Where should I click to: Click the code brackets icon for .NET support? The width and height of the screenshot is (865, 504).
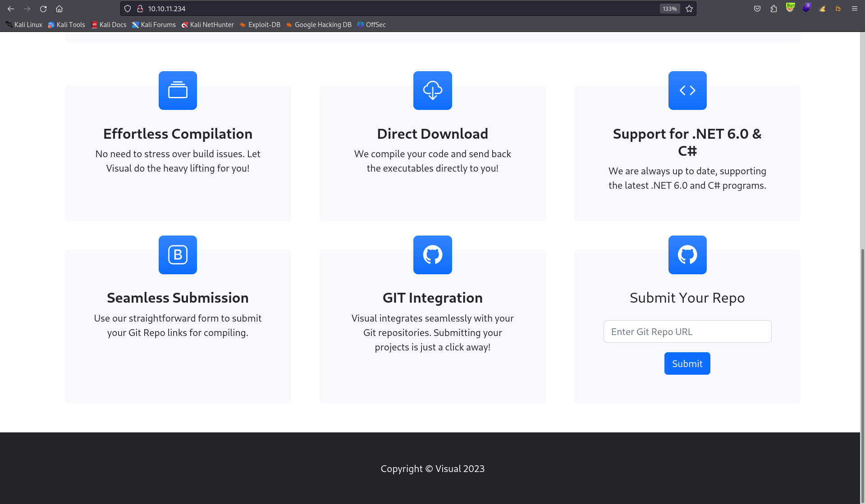coord(687,91)
